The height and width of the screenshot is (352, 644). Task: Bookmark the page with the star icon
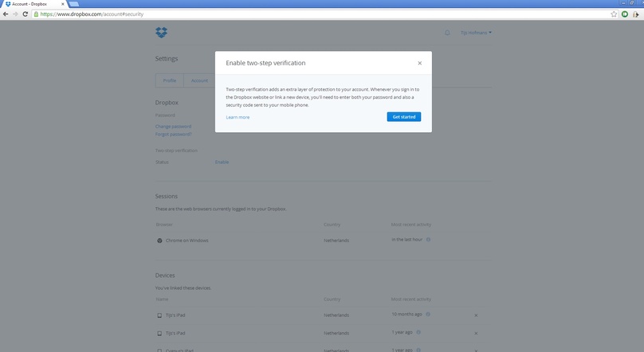coord(614,14)
